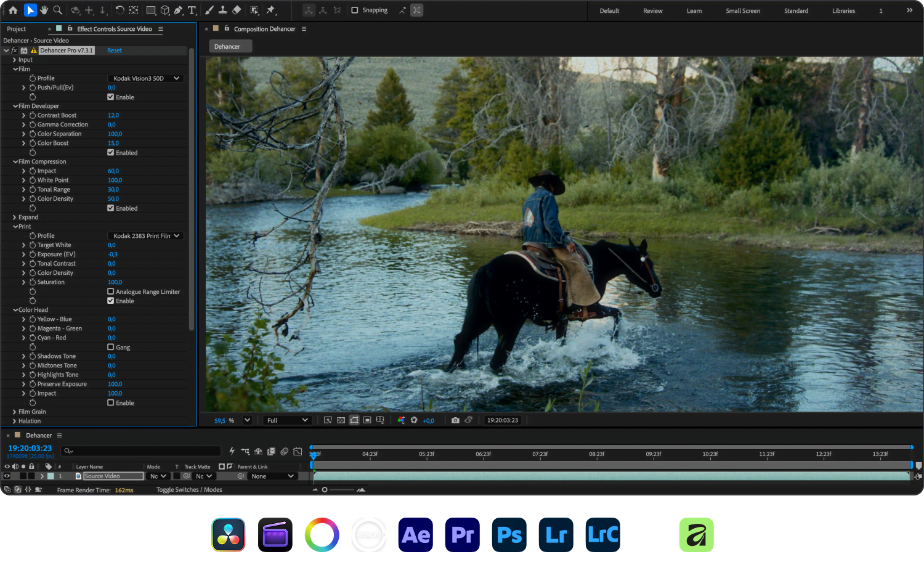Select the Puppet Pin tool
The height and width of the screenshot is (562, 924).
(x=270, y=10)
